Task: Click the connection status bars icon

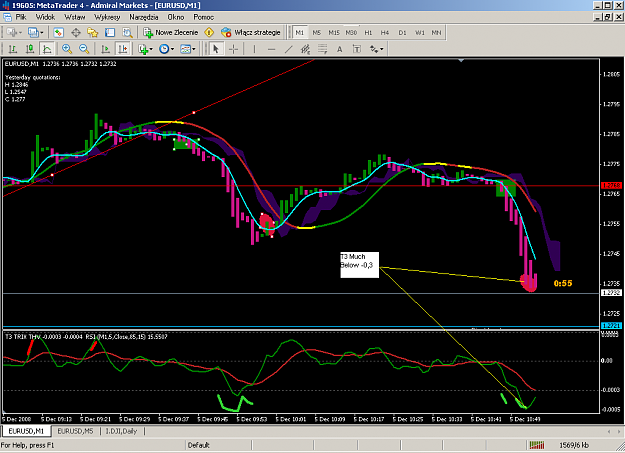Action: click(x=537, y=445)
